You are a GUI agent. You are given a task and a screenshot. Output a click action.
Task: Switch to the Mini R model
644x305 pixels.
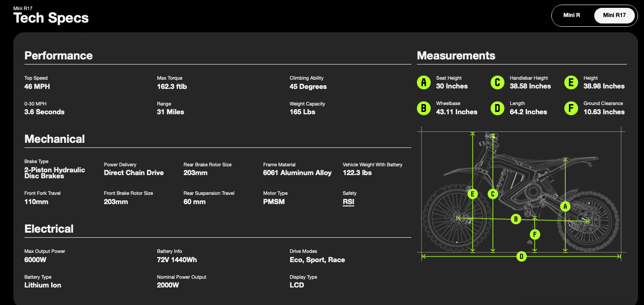[571, 15]
